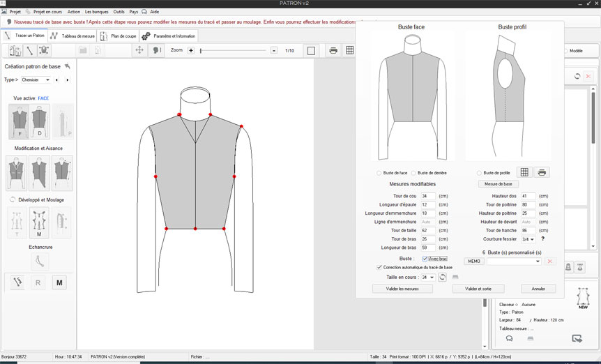
Task: Select the Buste de profile radio button
Action: coord(480,173)
